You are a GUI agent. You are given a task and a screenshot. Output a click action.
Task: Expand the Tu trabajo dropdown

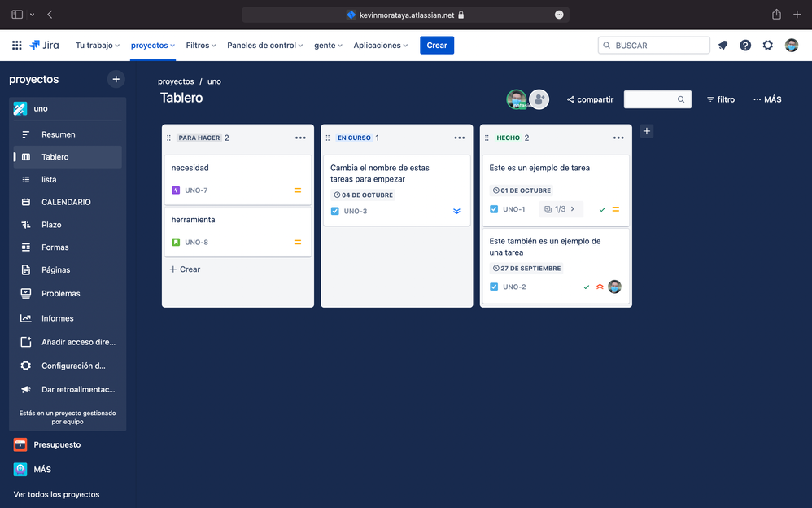(98, 45)
